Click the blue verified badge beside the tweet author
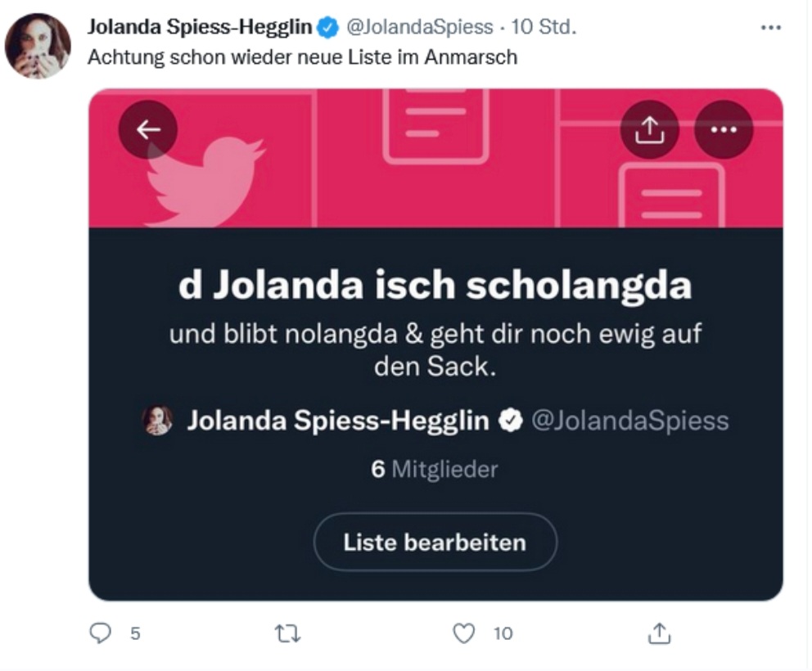The height and width of the screenshot is (671, 812). (x=327, y=27)
